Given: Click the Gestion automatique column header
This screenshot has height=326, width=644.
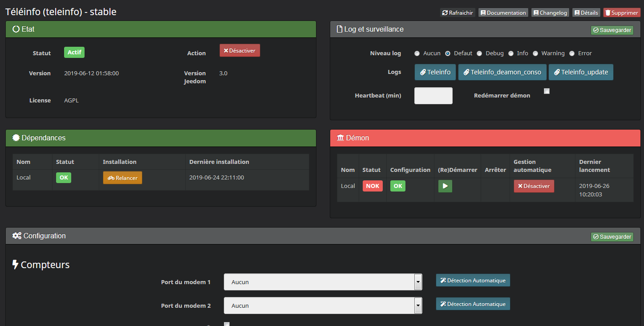Looking at the screenshot, I should (532, 166).
